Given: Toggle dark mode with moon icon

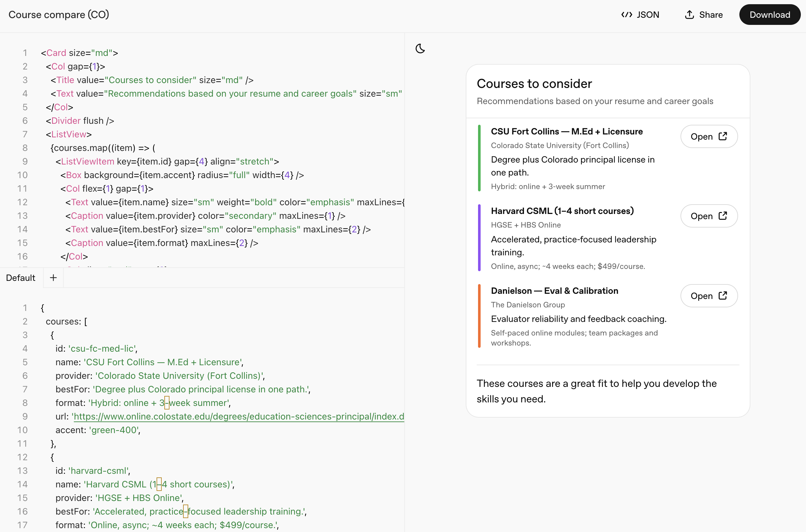Looking at the screenshot, I should click(420, 48).
